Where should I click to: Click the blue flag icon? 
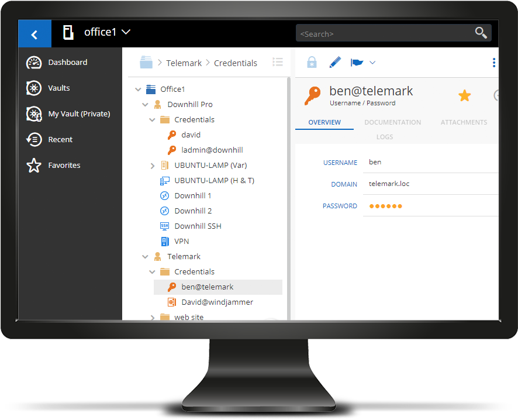[x=357, y=63]
